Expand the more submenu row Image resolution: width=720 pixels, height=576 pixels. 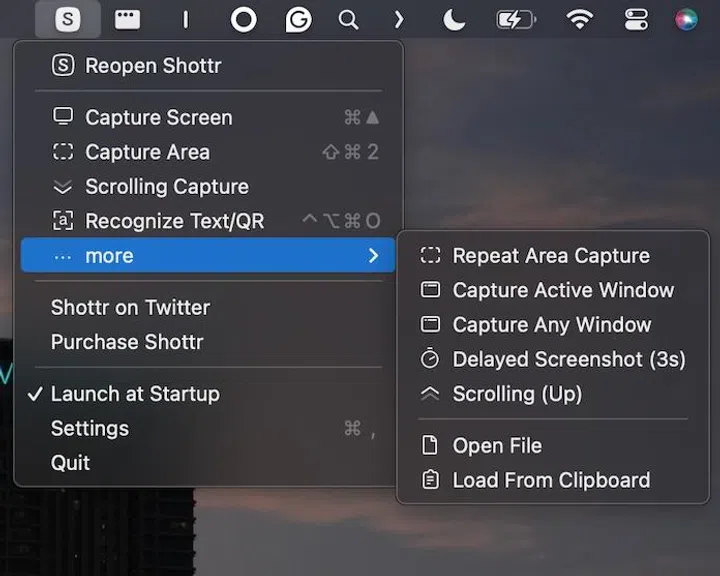[208, 255]
